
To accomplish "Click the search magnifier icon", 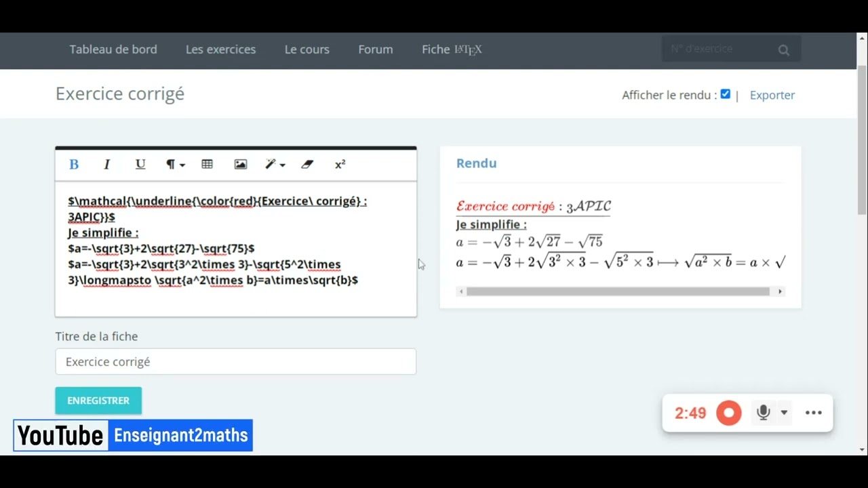I will tap(784, 49).
